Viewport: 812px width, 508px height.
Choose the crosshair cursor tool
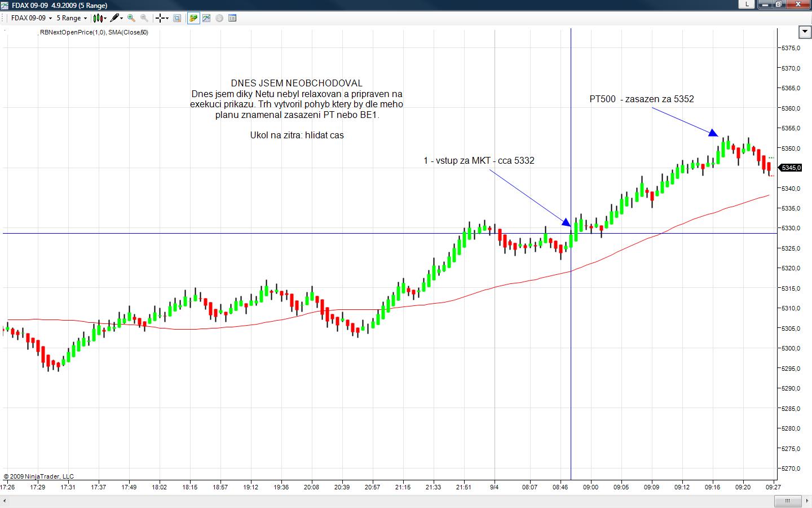pos(162,18)
